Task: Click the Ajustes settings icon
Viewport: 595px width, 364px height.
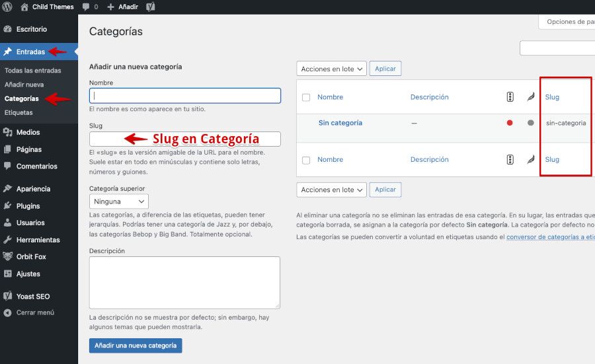Action: pyautogui.click(x=7, y=273)
